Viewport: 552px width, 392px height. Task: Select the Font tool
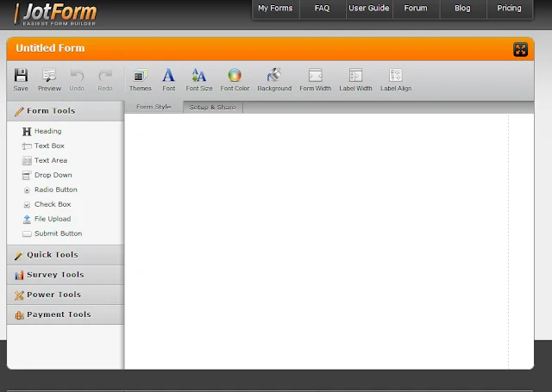(x=168, y=76)
